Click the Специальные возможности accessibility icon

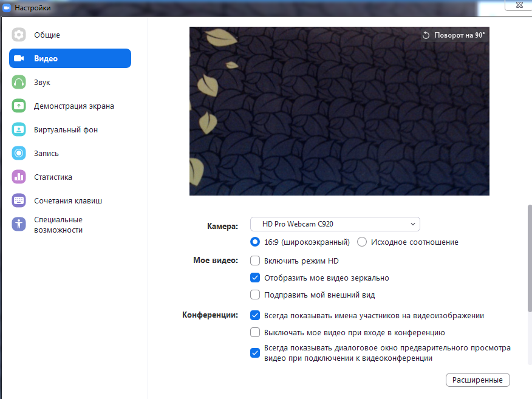pyautogui.click(x=19, y=224)
